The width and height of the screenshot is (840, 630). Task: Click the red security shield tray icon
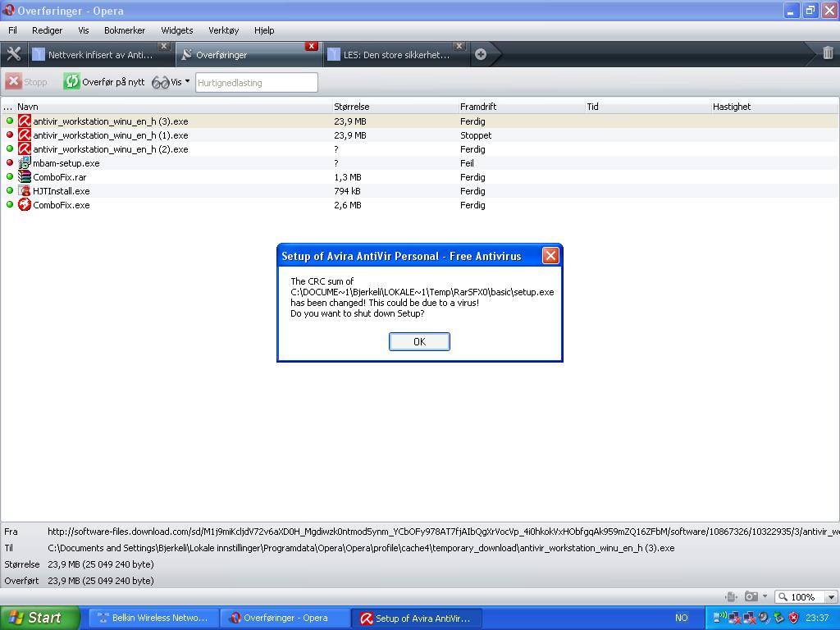click(x=793, y=618)
